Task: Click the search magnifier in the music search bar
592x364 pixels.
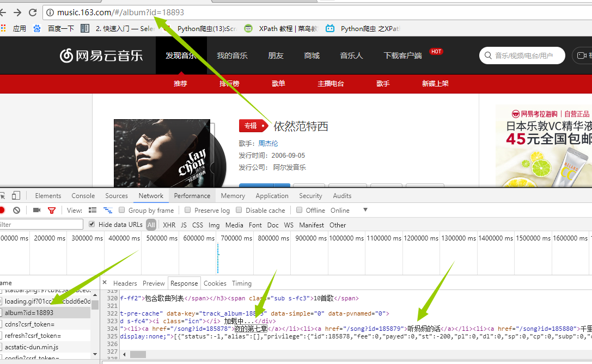Action: coord(489,55)
